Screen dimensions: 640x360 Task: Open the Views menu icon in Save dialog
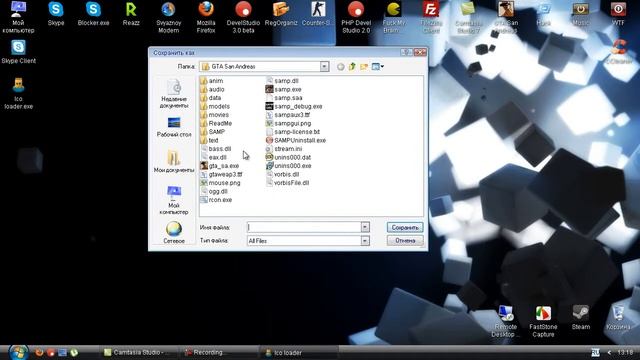pyautogui.click(x=378, y=67)
